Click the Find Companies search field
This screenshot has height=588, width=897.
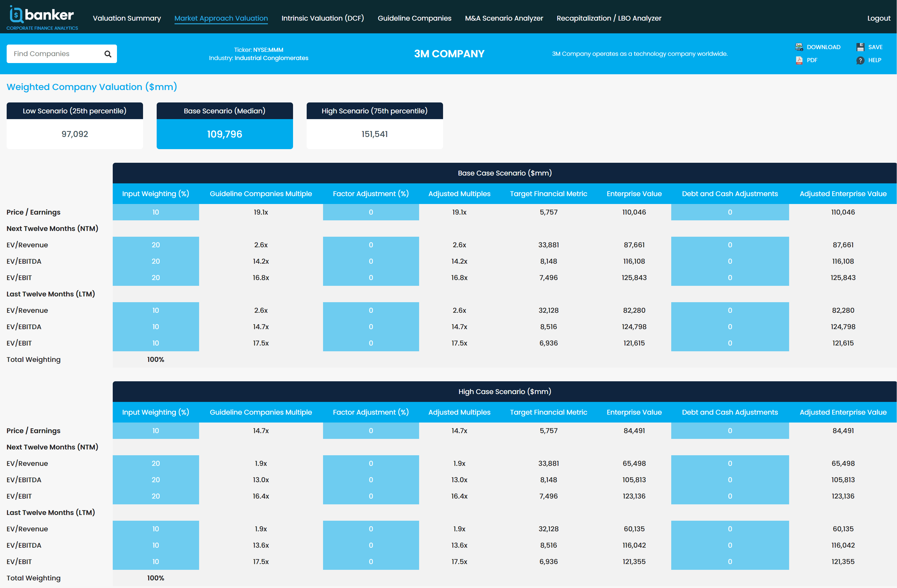pyautogui.click(x=62, y=54)
